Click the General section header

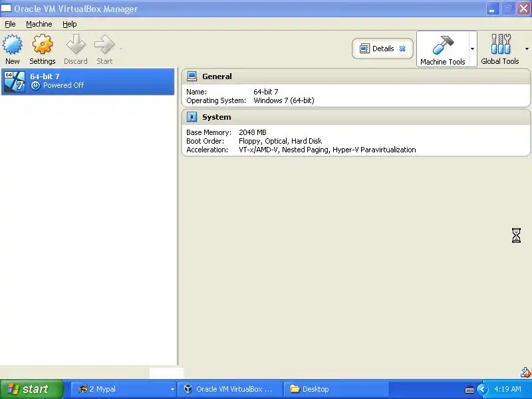356,76
